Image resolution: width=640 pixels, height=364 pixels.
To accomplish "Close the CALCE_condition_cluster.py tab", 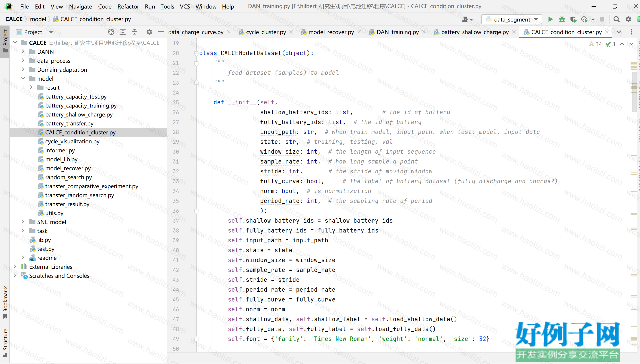I will pos(607,32).
